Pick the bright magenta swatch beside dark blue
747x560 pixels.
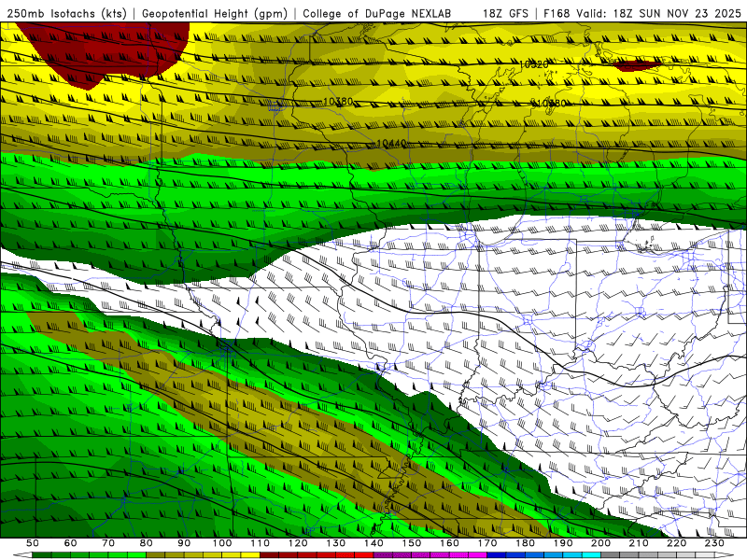pos(477,554)
